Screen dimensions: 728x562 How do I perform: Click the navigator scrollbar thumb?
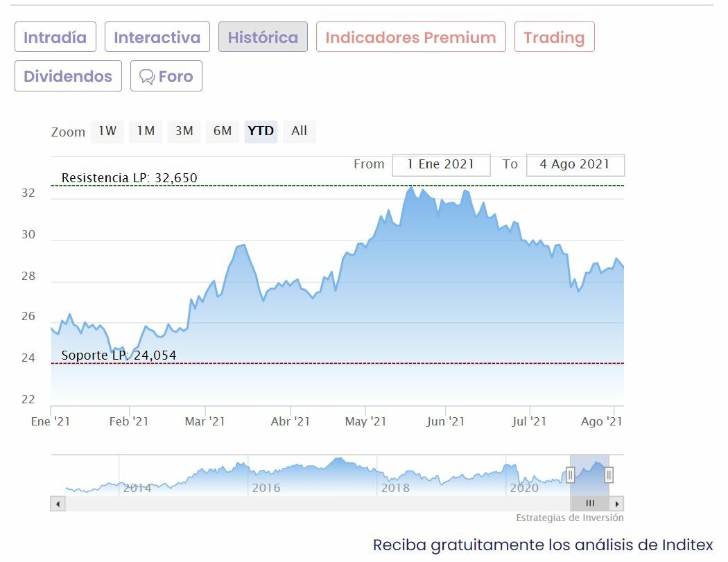point(590,504)
